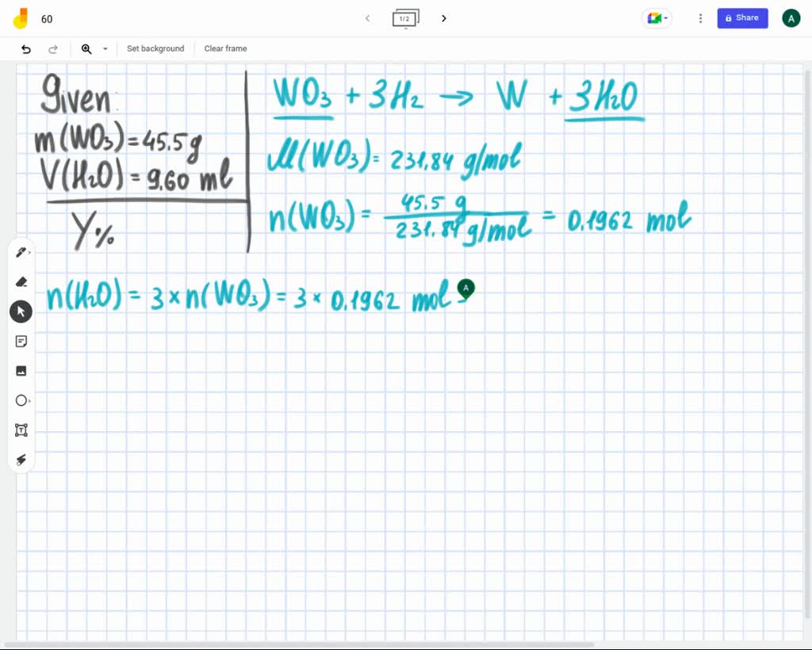Activate the laser pointer tool
812x650 pixels.
click(x=21, y=460)
